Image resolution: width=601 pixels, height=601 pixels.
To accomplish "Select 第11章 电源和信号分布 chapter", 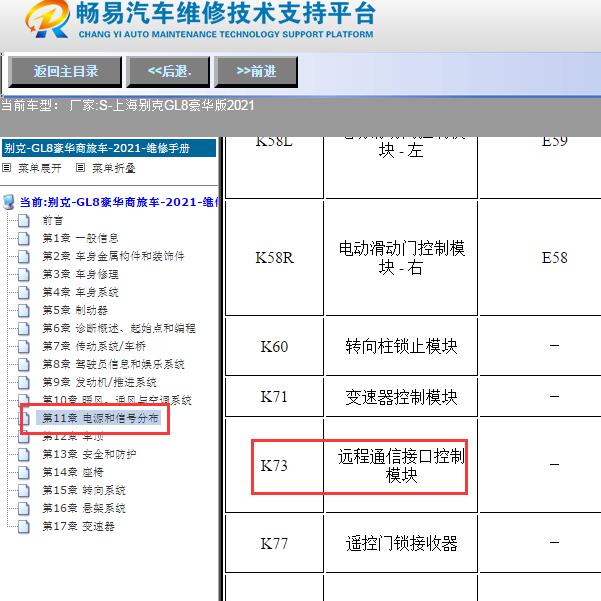I will (99, 418).
